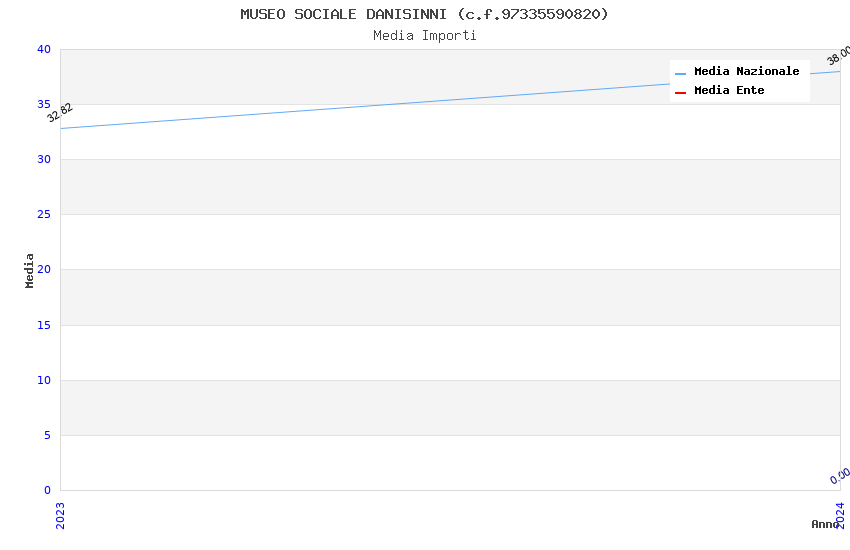Image resolution: width=850 pixels, height=550 pixels.
Task: Click the vertical Media axis title
Action: tap(30, 270)
